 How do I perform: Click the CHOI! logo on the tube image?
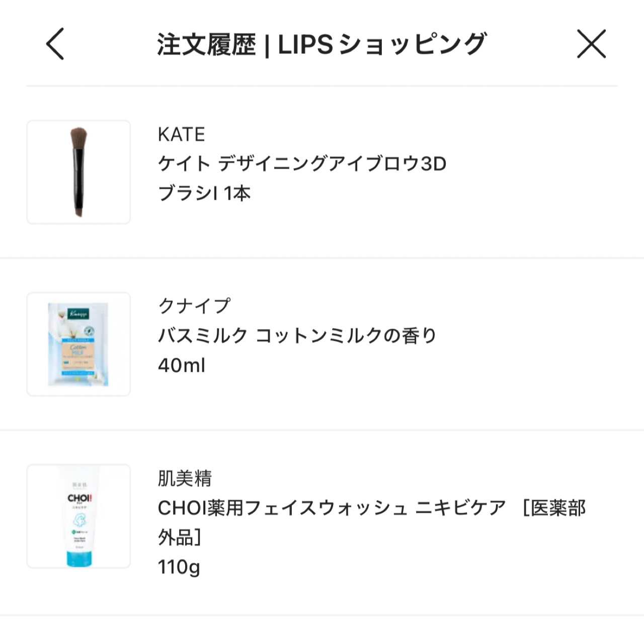(79, 499)
